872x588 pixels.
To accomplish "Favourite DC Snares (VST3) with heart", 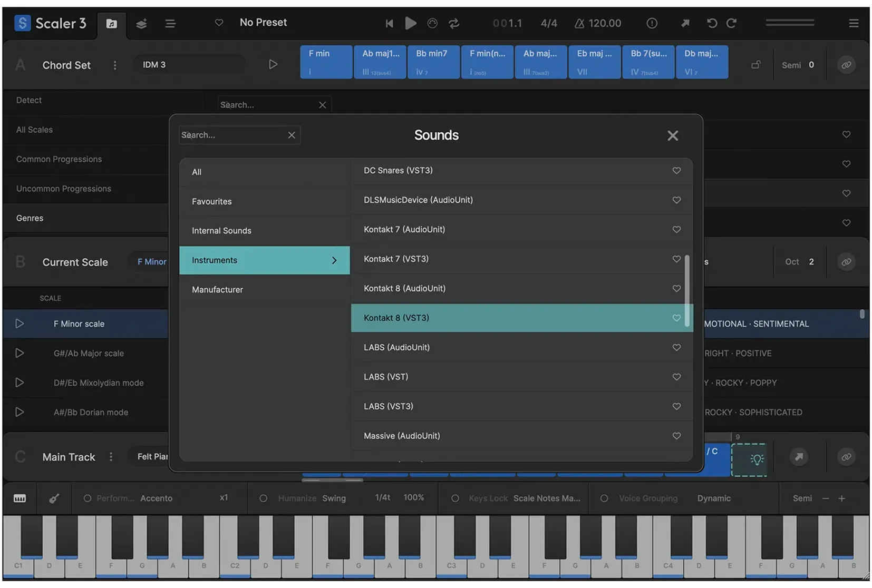I will pyautogui.click(x=676, y=170).
